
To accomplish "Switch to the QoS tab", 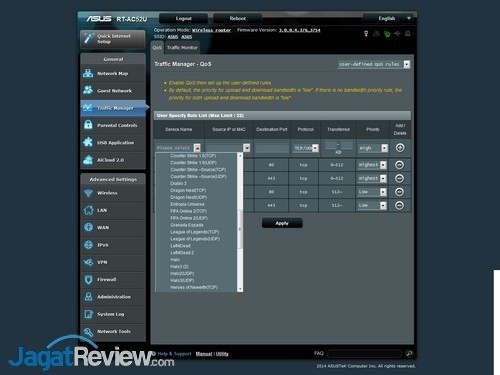I will [157, 48].
